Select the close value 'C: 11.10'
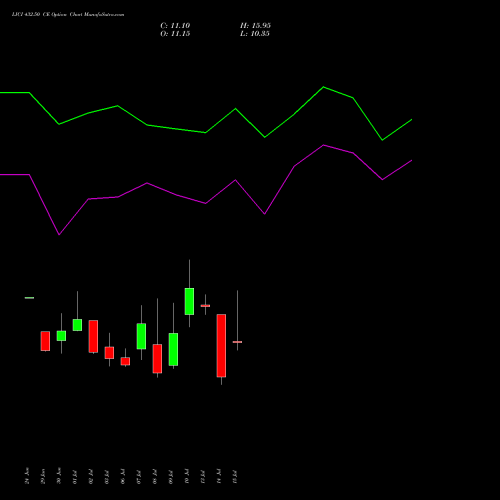 point(175,26)
